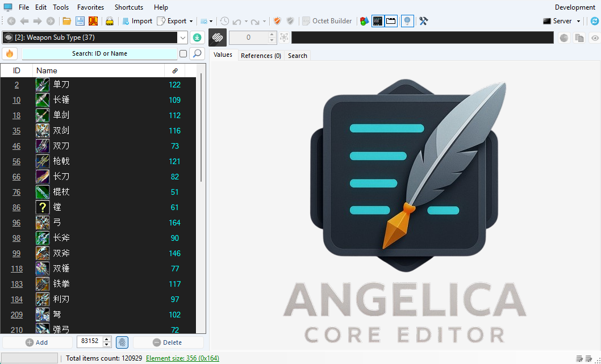This screenshot has height=364, width=601.
Task: Switch to the References tab
Action: point(261,56)
